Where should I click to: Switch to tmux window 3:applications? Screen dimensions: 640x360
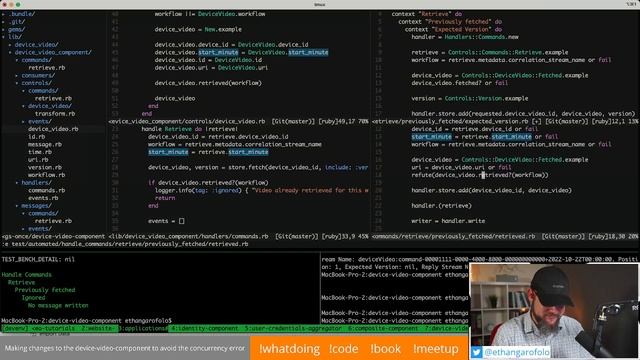tap(143, 328)
